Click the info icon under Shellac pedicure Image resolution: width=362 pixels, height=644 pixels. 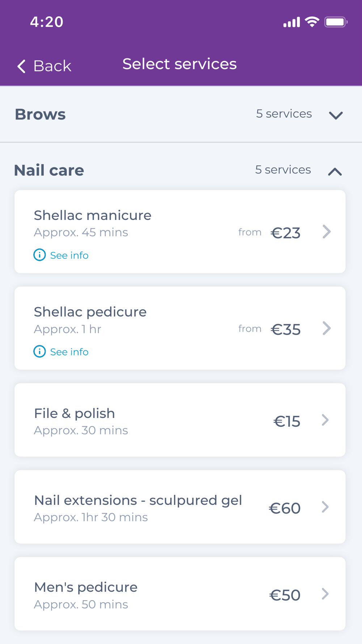click(39, 351)
